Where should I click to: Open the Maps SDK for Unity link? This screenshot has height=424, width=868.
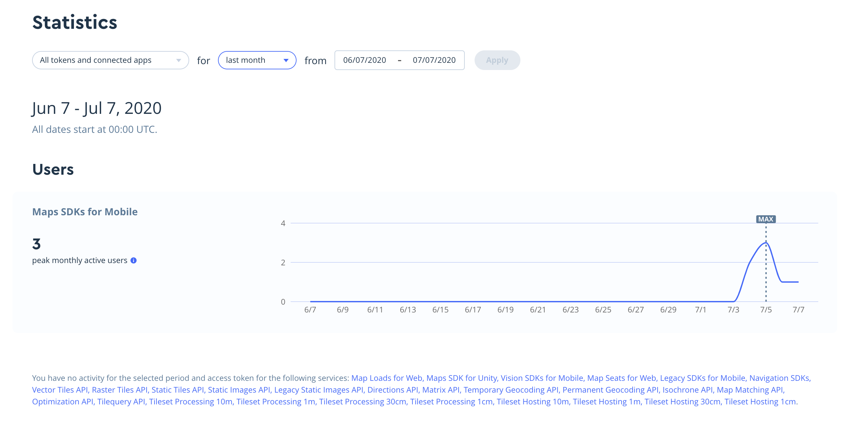[x=461, y=378]
